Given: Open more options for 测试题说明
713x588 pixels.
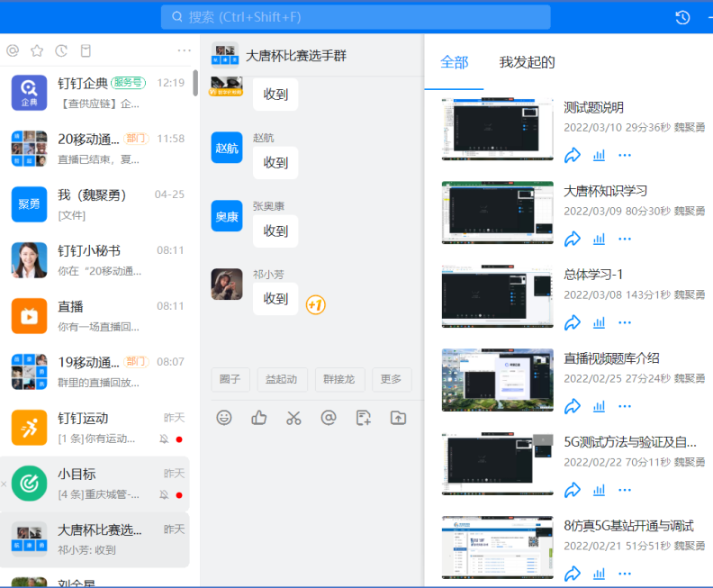Looking at the screenshot, I should [625, 156].
